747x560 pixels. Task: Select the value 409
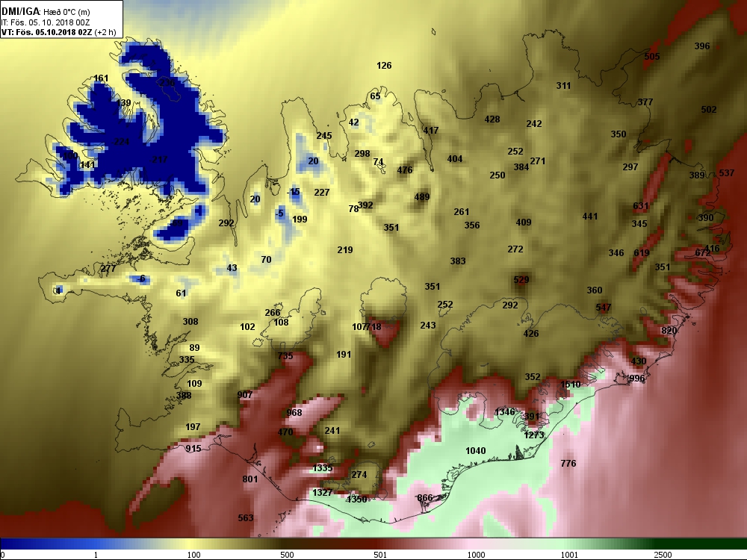point(523,223)
